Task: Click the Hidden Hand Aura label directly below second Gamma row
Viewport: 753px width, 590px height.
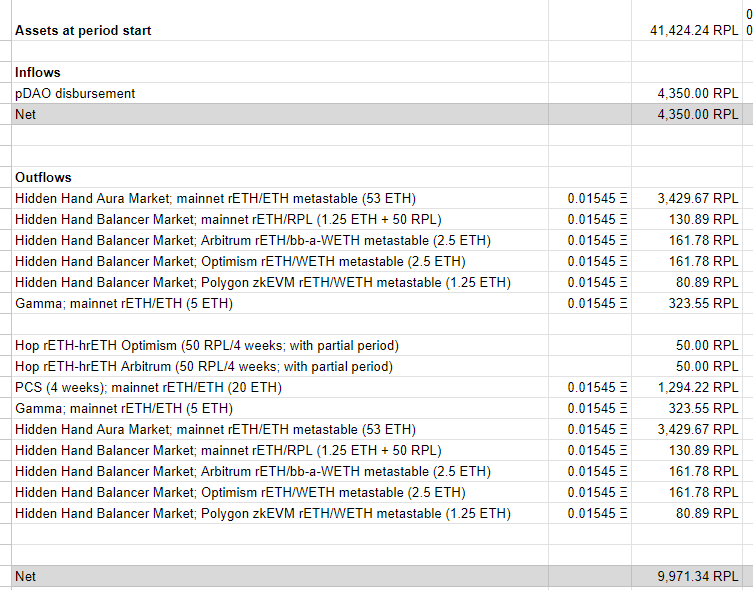Action: [x=215, y=430]
